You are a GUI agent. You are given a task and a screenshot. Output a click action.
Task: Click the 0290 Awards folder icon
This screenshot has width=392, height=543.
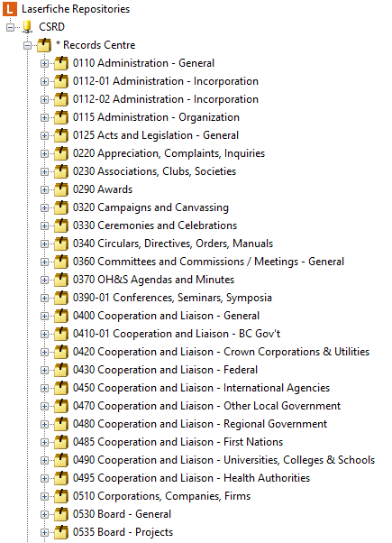[61, 189]
